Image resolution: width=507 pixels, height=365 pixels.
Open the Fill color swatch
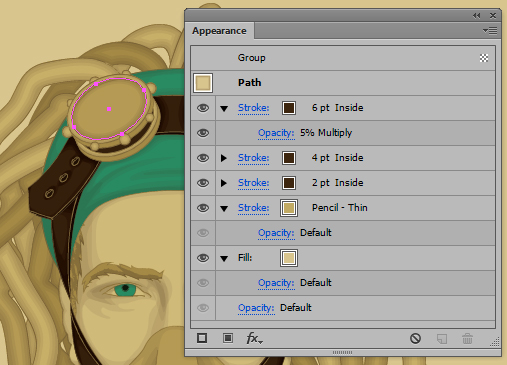[289, 258]
